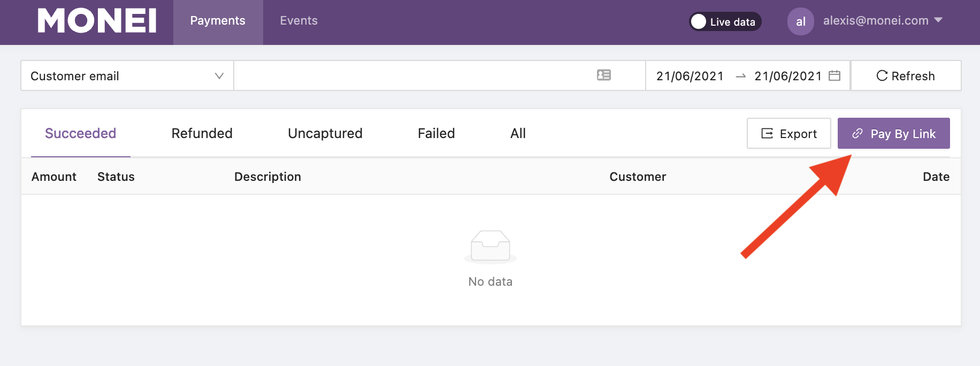Click the Customer column header
This screenshot has height=366, width=980.
638,177
